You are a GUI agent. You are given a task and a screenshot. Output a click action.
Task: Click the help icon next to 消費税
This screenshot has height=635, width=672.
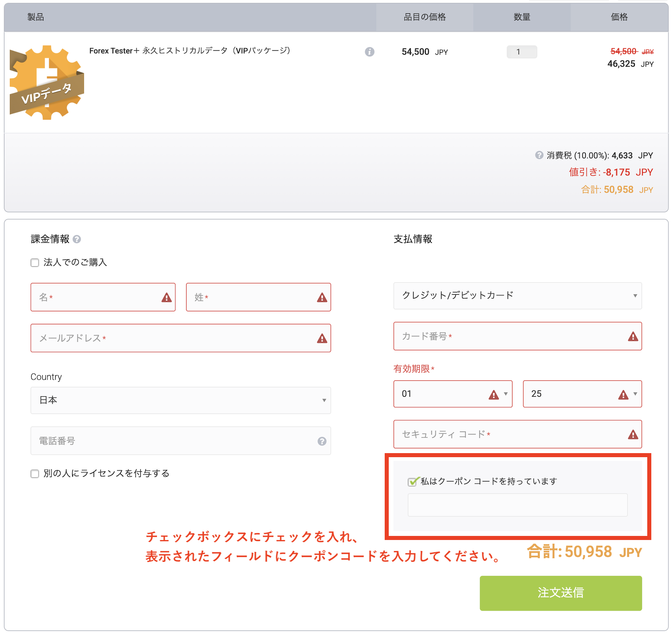[x=539, y=155]
